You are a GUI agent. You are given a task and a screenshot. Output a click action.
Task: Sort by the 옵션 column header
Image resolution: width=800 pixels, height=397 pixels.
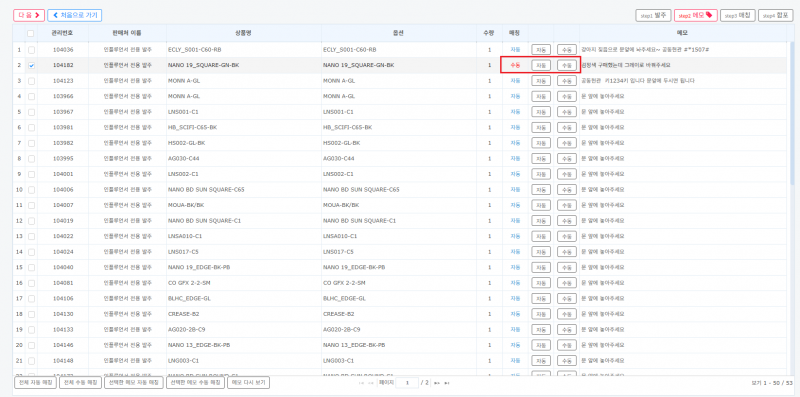tap(399, 33)
